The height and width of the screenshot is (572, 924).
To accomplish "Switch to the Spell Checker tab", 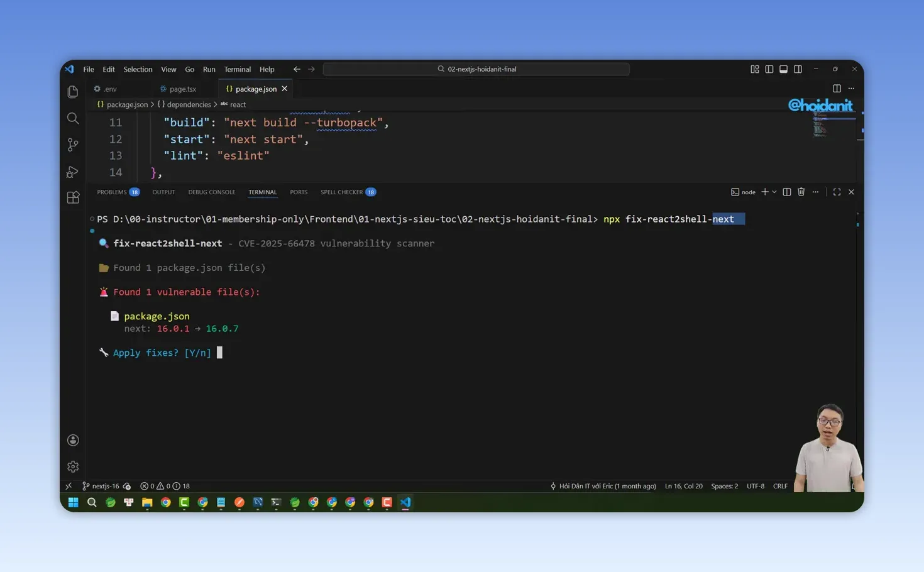I will [348, 192].
